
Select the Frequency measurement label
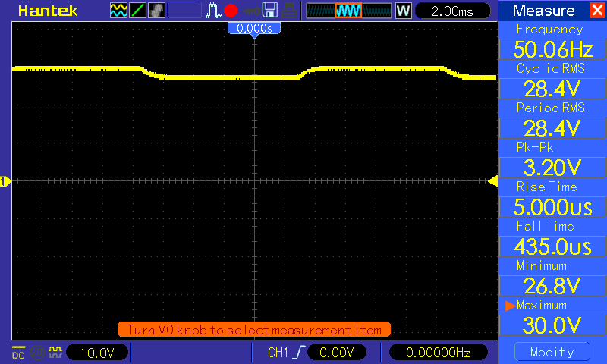click(x=549, y=29)
